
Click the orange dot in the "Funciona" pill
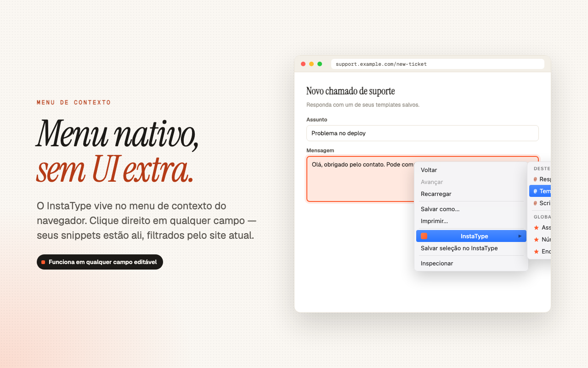[43, 262]
